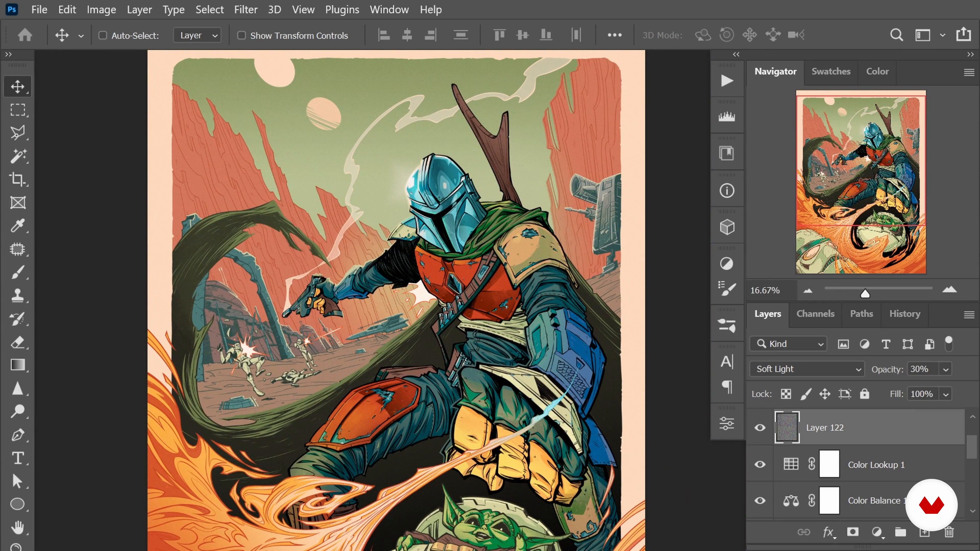Viewport: 980px width, 551px height.
Task: Switch to the Channels tab
Action: click(815, 314)
